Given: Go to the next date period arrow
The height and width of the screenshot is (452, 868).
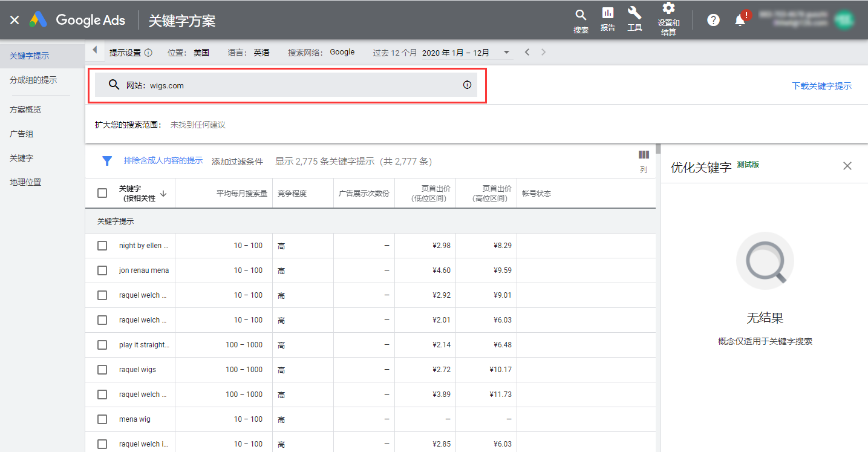Looking at the screenshot, I should 543,52.
